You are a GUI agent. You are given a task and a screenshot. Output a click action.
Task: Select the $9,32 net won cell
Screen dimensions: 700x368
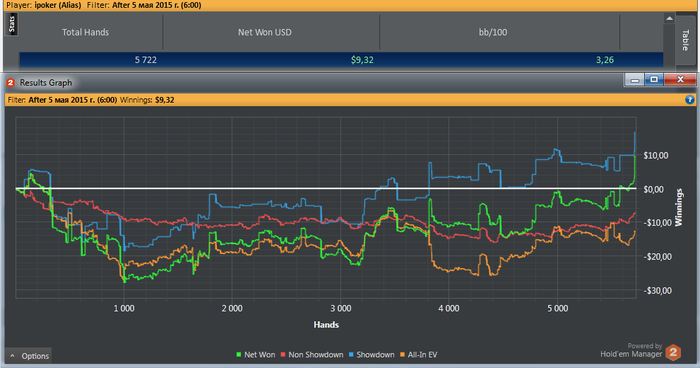362,60
